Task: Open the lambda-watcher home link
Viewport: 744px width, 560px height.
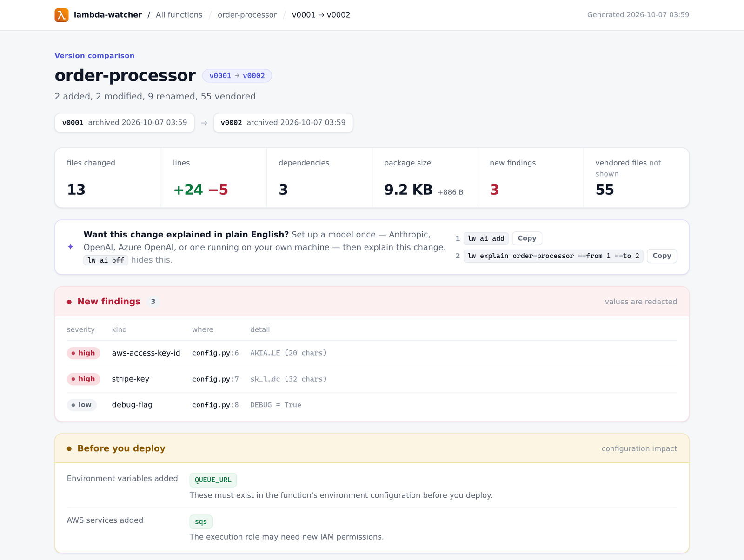Action: (x=107, y=15)
